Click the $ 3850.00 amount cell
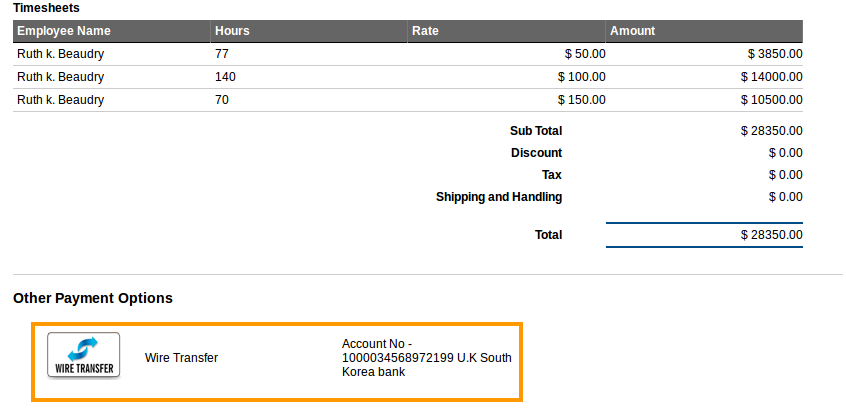846x410 pixels. [774, 54]
